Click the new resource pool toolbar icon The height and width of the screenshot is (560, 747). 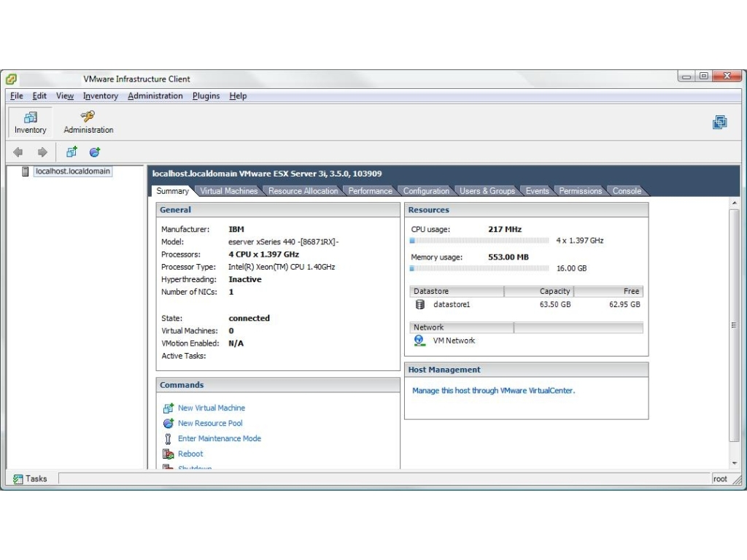coord(95,152)
